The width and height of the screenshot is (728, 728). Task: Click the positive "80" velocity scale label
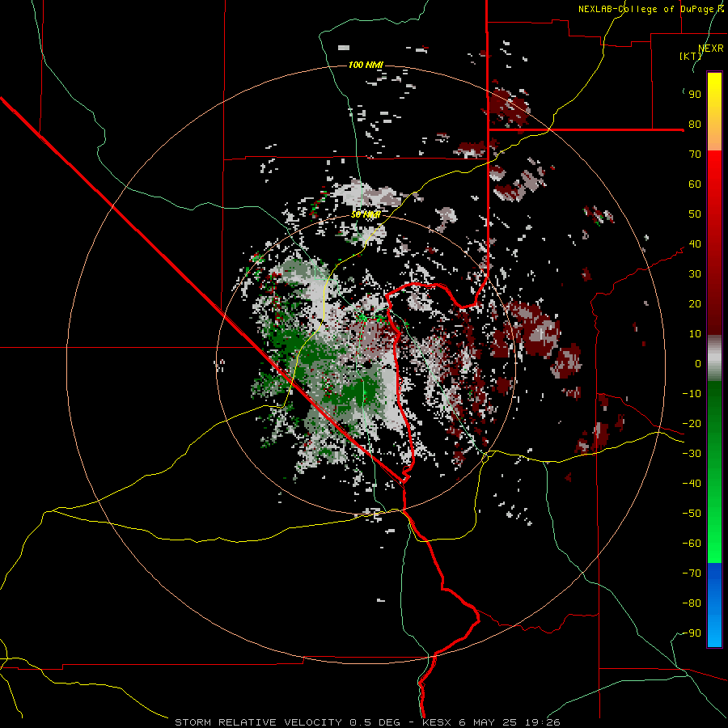point(695,125)
